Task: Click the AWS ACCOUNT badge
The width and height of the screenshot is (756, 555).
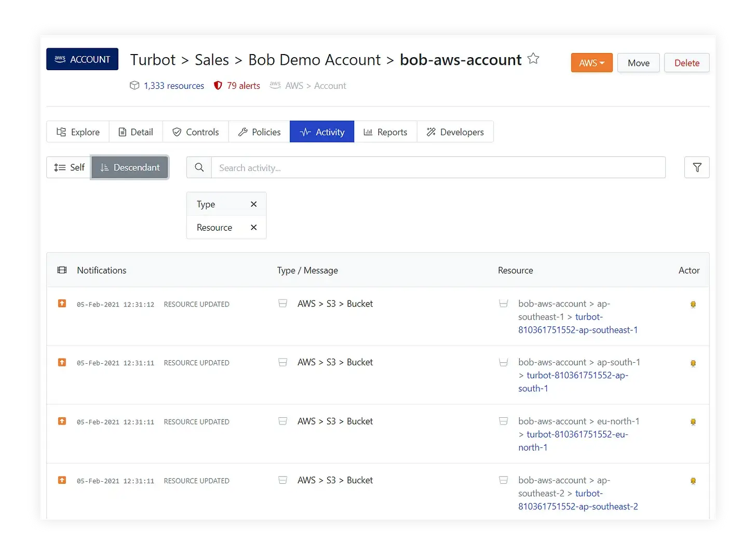Action: [82, 59]
